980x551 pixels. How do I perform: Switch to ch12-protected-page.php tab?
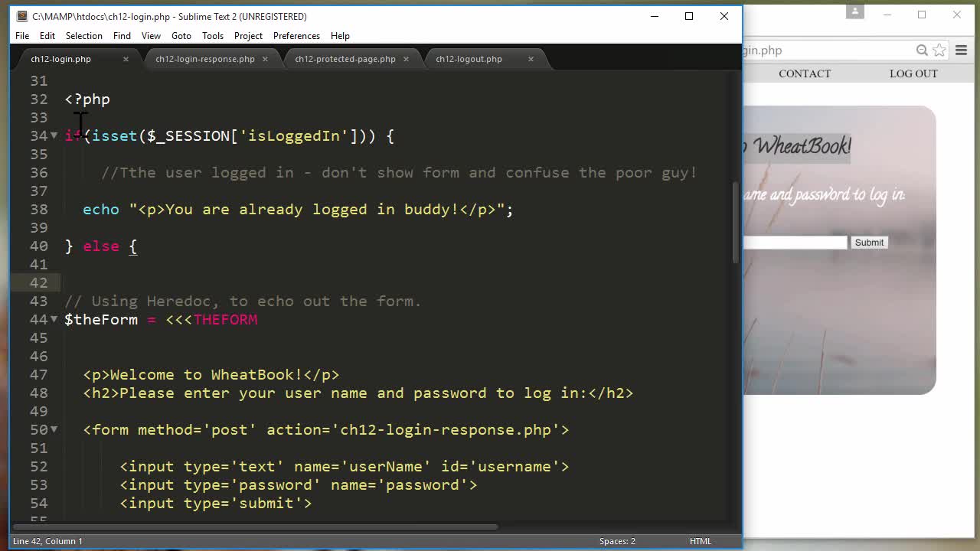click(345, 59)
